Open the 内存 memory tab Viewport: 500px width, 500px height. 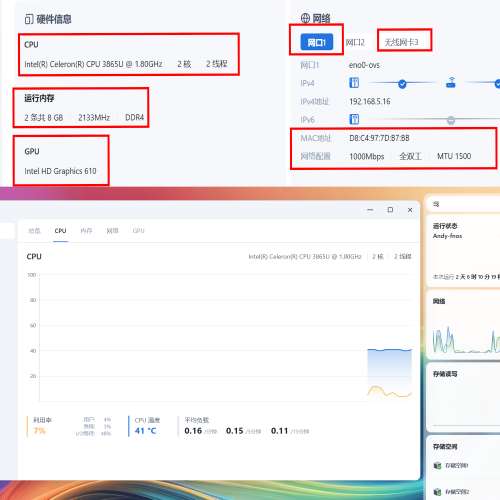pos(86,231)
